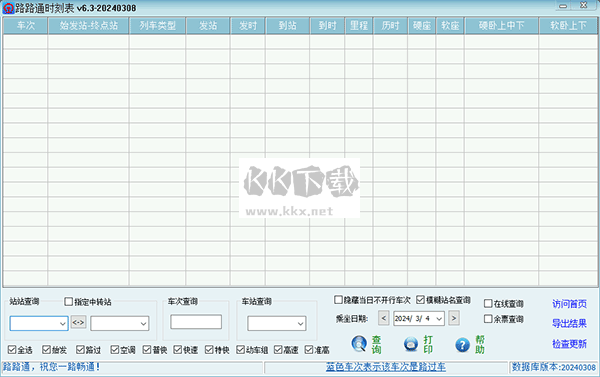Click the 帮助 help question-mark icon
Viewport: 600px width, 377px height.
coord(463,345)
